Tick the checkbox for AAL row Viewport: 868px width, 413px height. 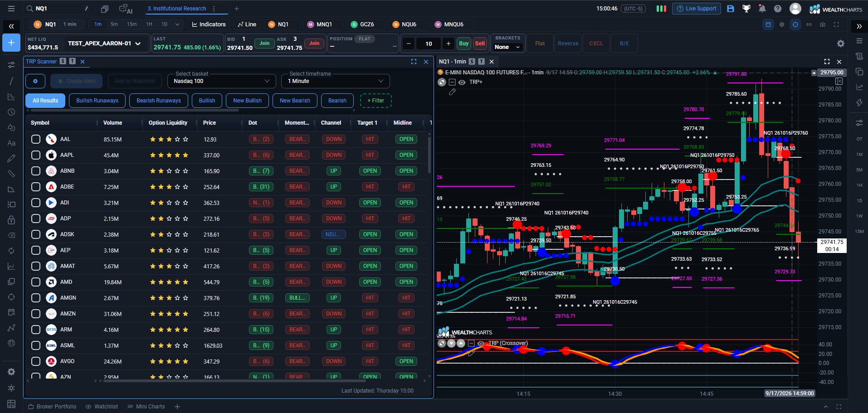tap(36, 139)
